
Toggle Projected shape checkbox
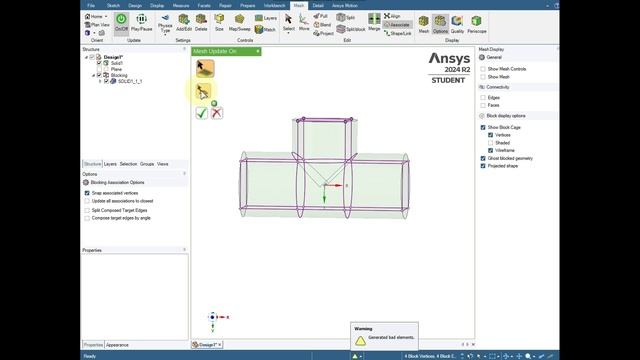click(x=483, y=166)
